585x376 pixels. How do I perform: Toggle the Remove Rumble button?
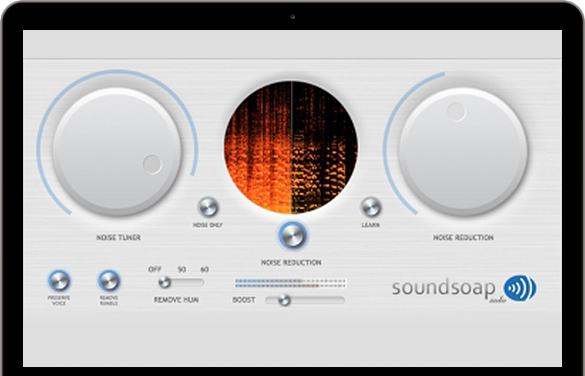coord(109,281)
